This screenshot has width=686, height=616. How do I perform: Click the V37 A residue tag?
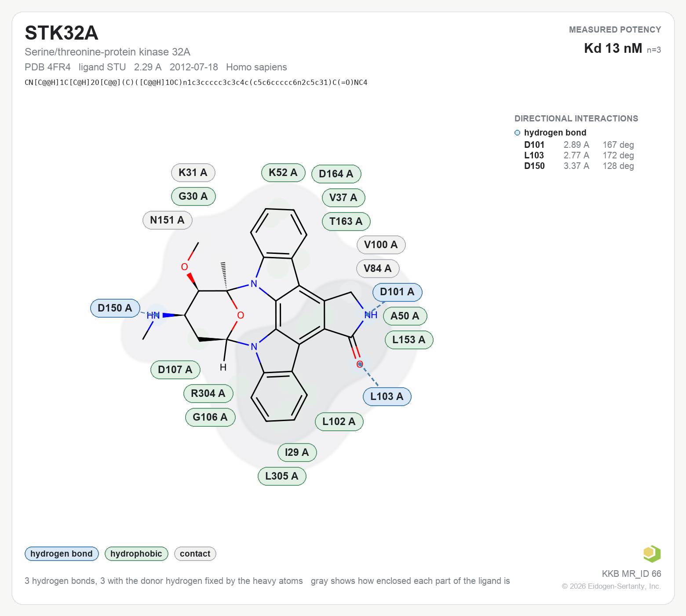[x=343, y=198]
